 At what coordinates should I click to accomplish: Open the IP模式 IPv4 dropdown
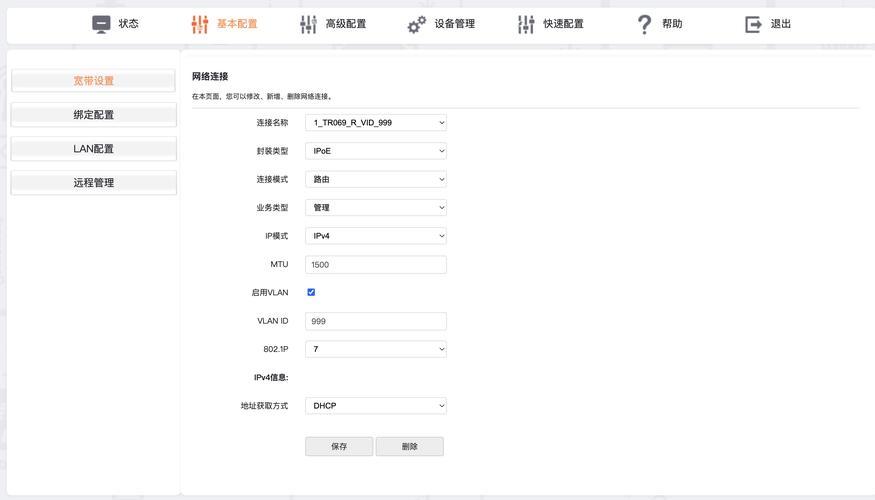pyautogui.click(x=376, y=235)
